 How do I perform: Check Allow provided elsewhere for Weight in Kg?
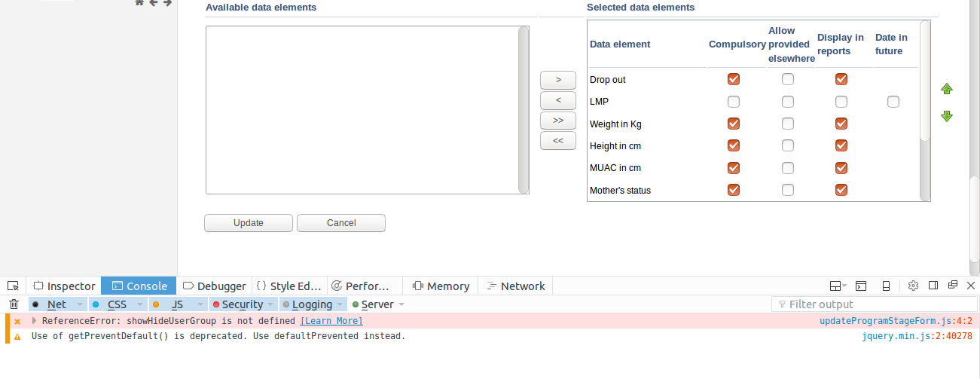788,124
